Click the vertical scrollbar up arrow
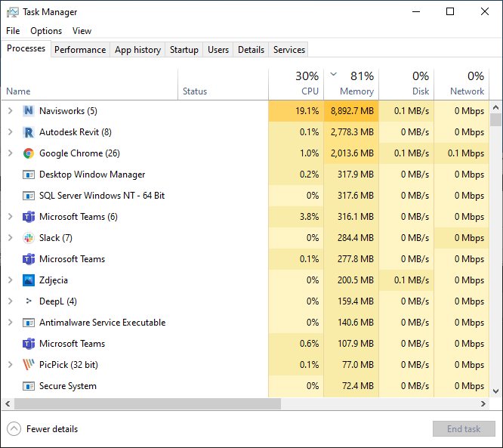This screenshot has width=503, height=448. point(496,107)
